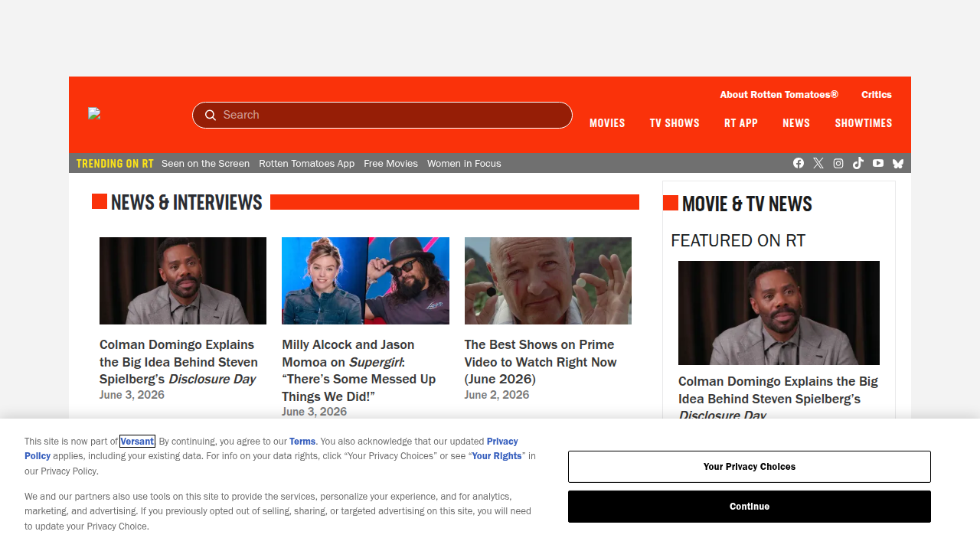This screenshot has height=551, width=980.
Task: Select trending topic Rotten Tomatoes App
Action: pos(306,163)
